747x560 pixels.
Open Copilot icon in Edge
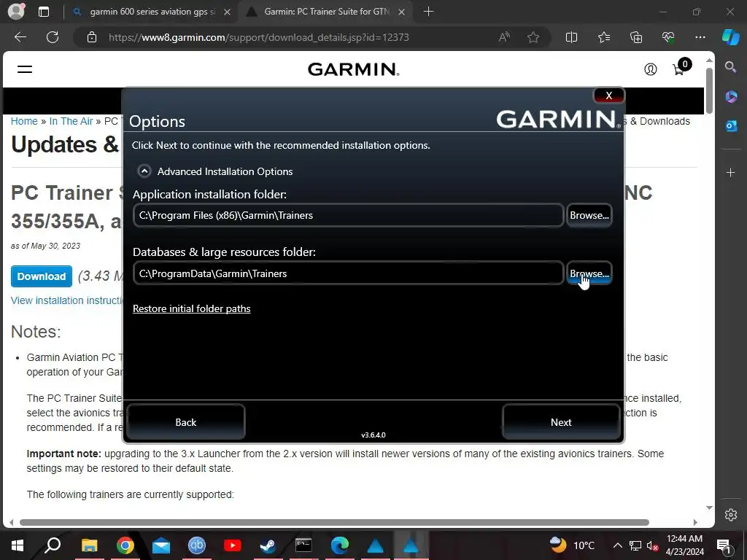730,37
